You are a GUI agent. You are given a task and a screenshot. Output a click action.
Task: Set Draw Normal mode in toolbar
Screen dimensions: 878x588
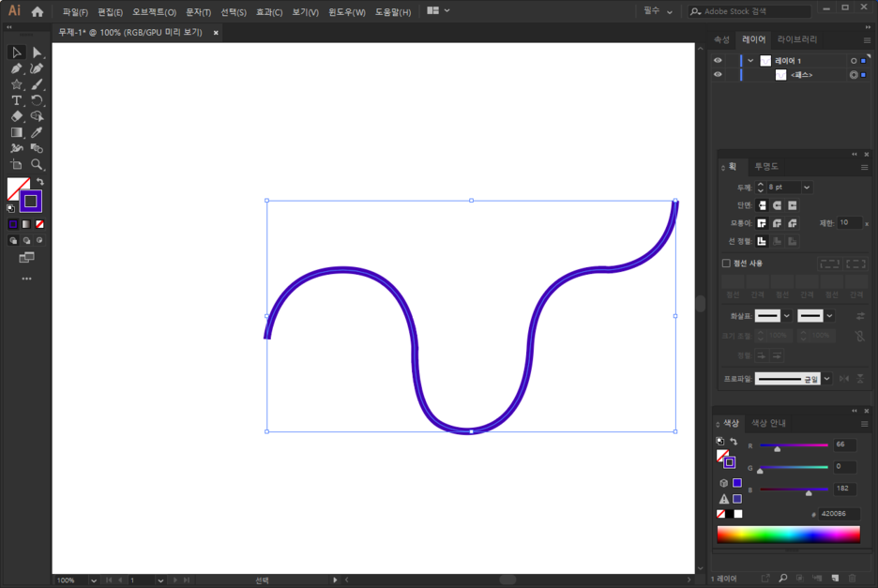pyautogui.click(x=13, y=240)
